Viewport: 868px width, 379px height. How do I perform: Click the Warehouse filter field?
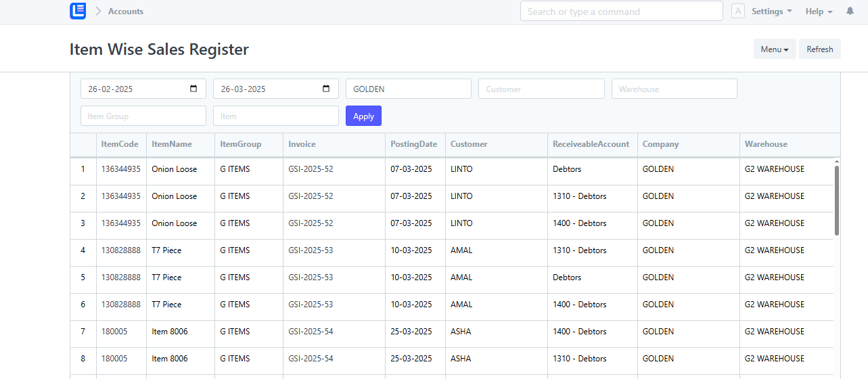[674, 89]
